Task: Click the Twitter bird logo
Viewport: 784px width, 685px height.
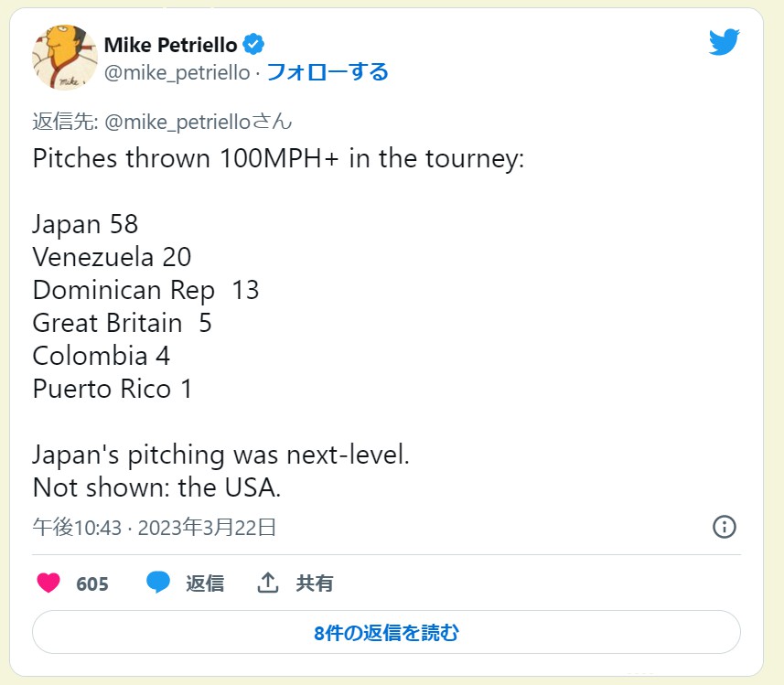Action: tap(723, 41)
